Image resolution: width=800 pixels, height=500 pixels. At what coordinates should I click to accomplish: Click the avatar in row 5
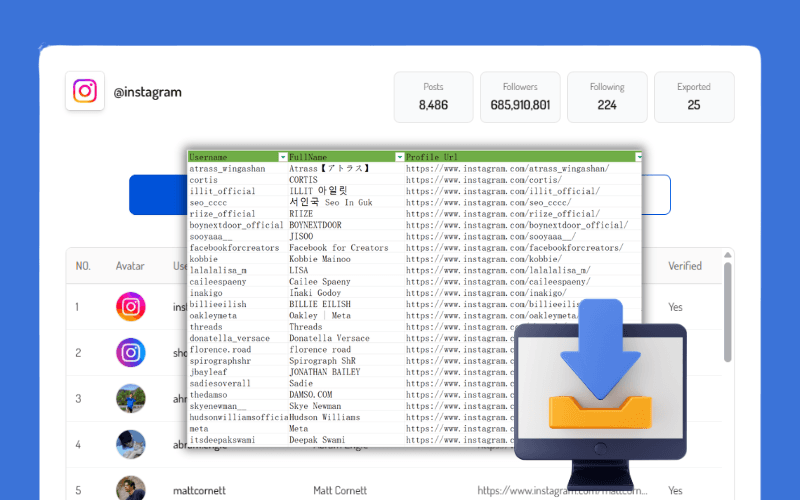click(x=131, y=488)
